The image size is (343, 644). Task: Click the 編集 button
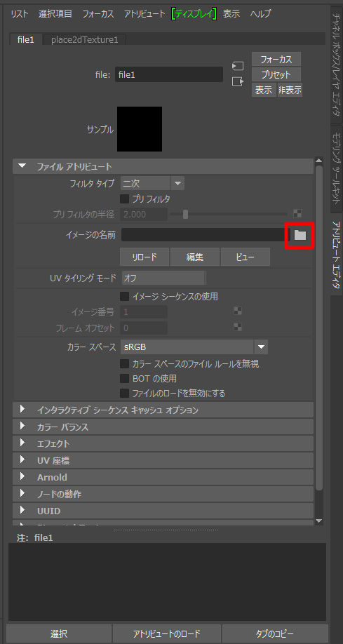point(195,257)
